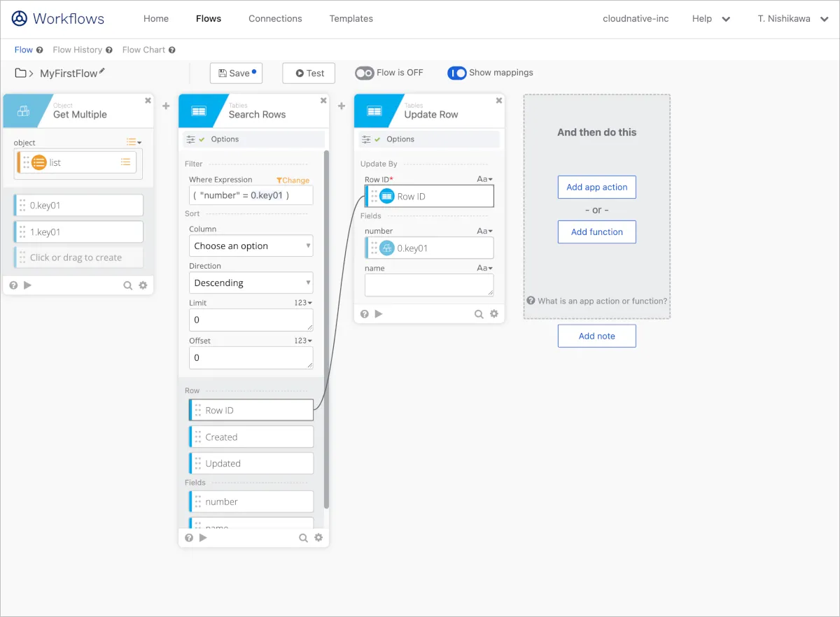The height and width of the screenshot is (617, 840).
Task: Click the Save button
Action: click(x=236, y=73)
